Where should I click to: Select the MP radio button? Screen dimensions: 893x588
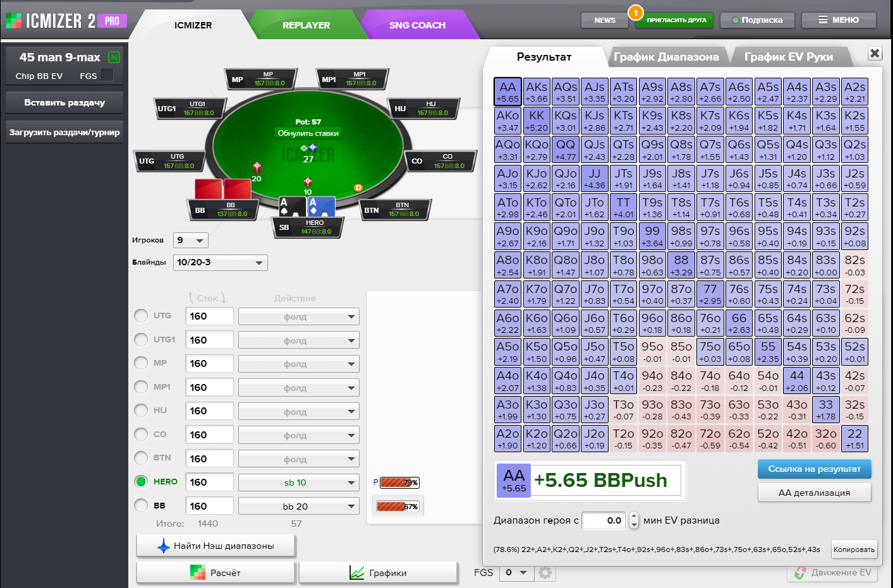coord(141,363)
